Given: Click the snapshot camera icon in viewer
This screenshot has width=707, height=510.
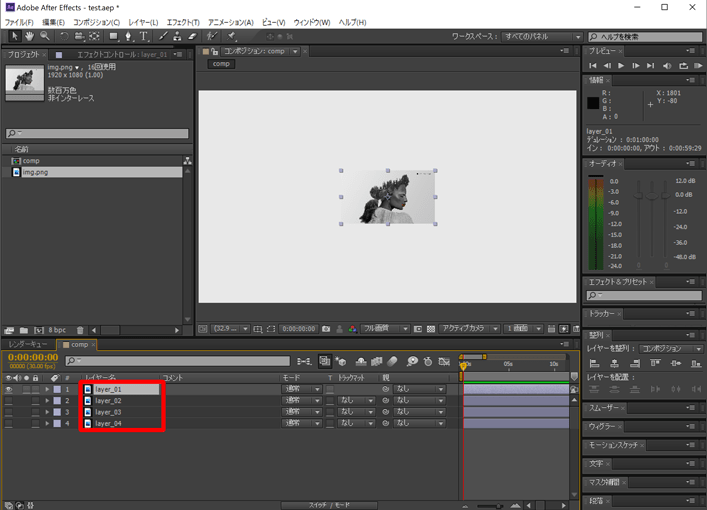Looking at the screenshot, I should click(326, 329).
